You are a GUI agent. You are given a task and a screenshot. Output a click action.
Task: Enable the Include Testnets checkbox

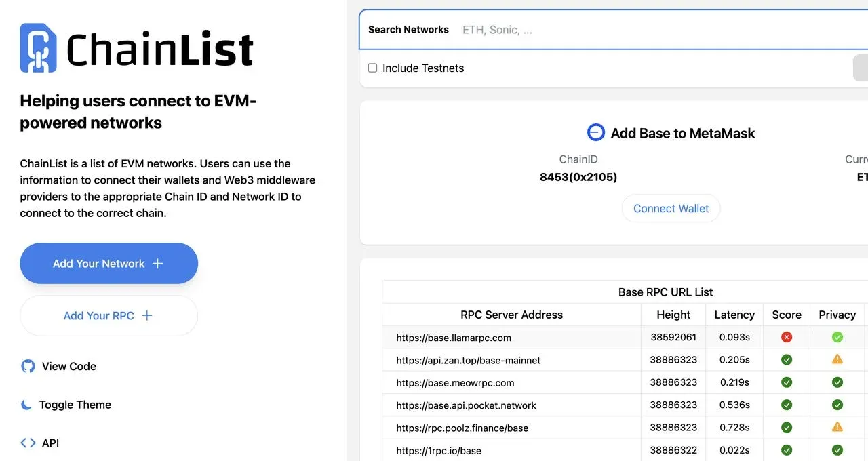[372, 68]
